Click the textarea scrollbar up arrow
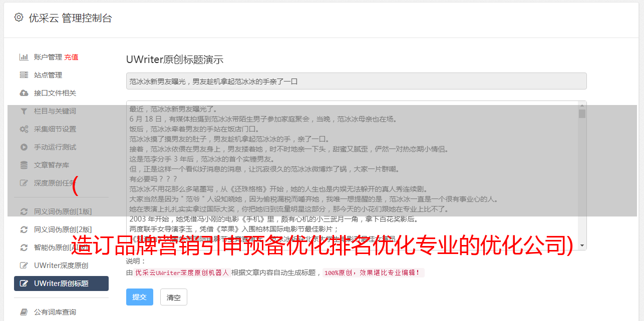 pos(582,105)
